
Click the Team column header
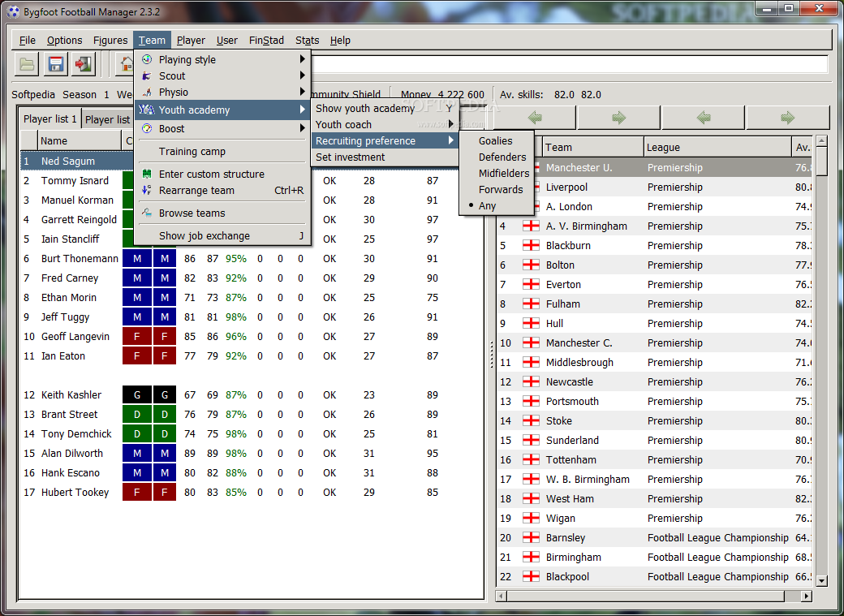point(592,147)
